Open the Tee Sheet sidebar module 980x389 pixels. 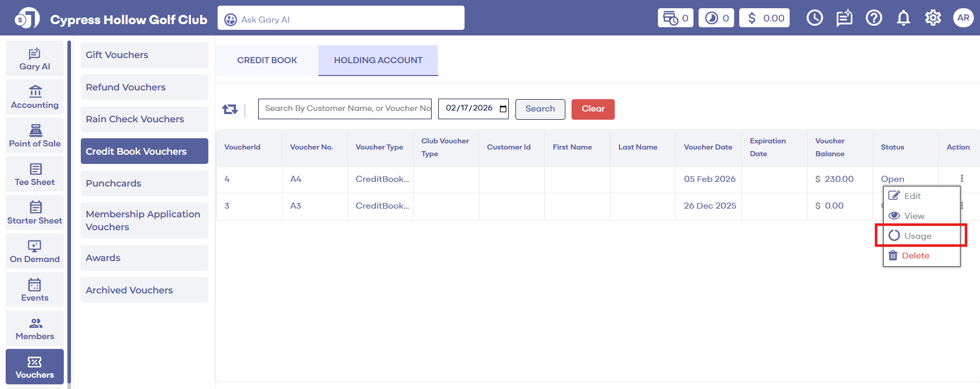point(34,174)
